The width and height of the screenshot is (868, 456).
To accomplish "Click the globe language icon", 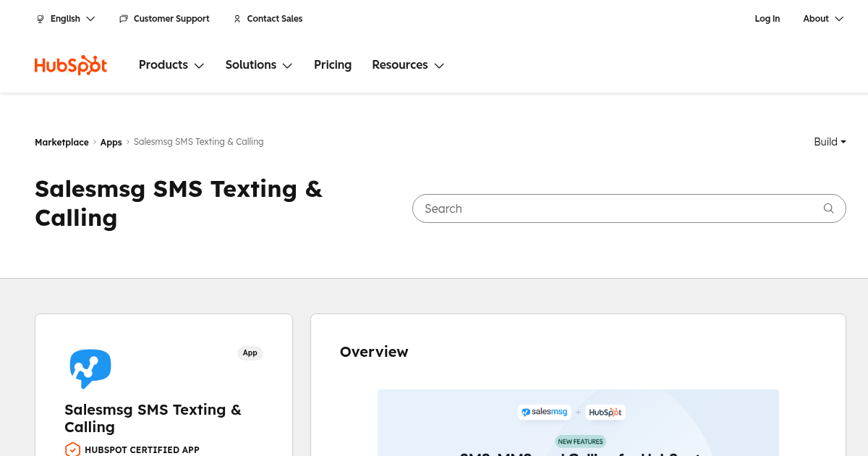I will (x=41, y=19).
